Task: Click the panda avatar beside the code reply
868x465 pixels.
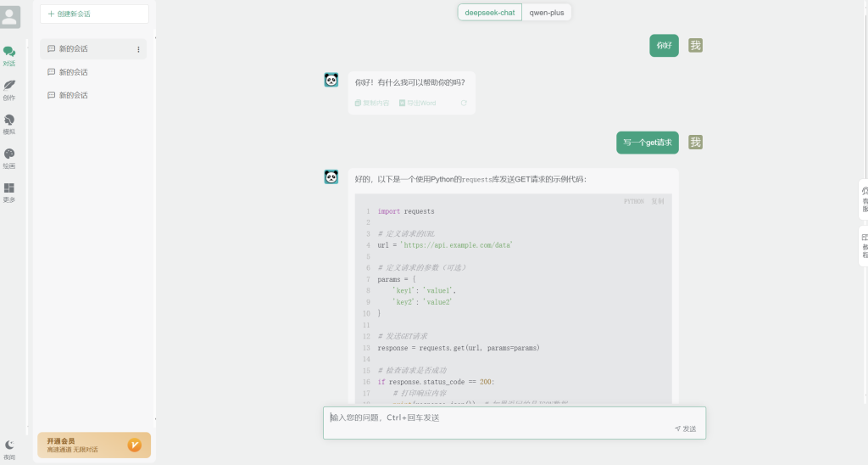Action: tap(331, 176)
